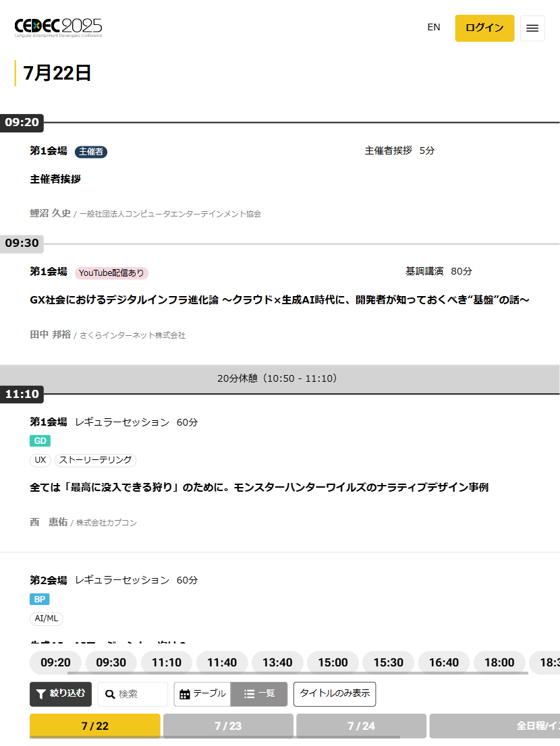Jump to the 11:10 time slot
This screenshot has width=560, height=746.
coord(167,662)
